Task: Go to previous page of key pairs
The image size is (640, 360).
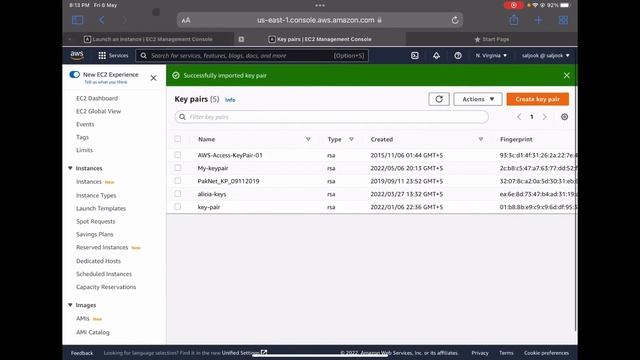Action: click(x=519, y=117)
